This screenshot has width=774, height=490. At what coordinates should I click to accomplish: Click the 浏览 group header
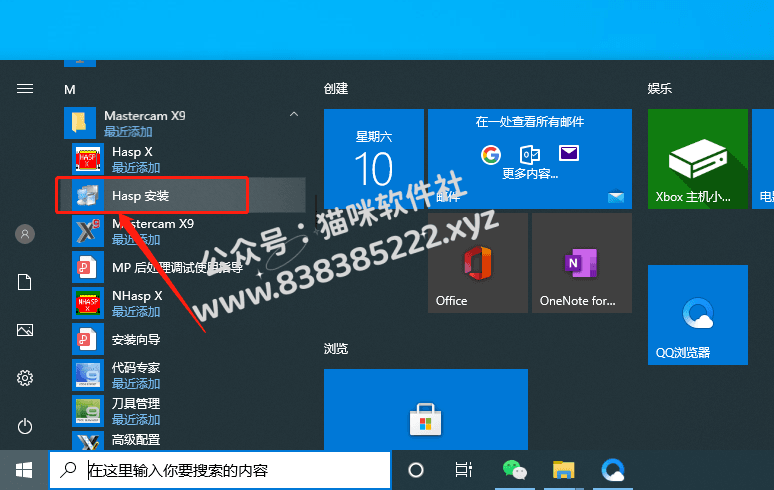click(x=336, y=349)
